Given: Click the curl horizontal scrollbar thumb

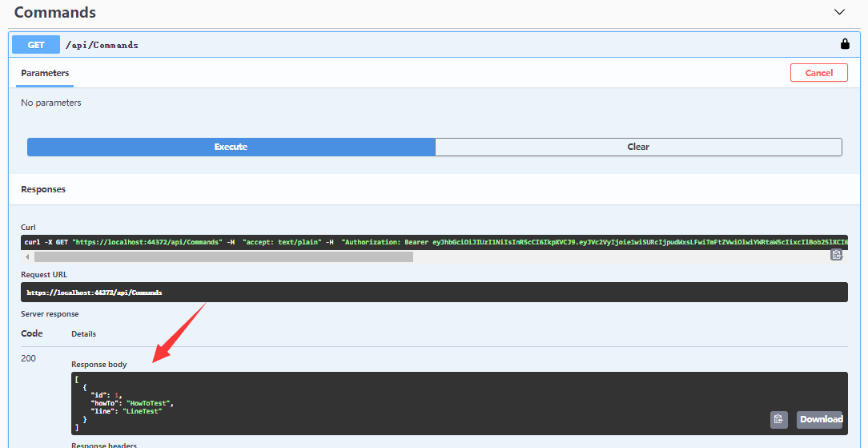Looking at the screenshot, I should pyautogui.click(x=223, y=257).
